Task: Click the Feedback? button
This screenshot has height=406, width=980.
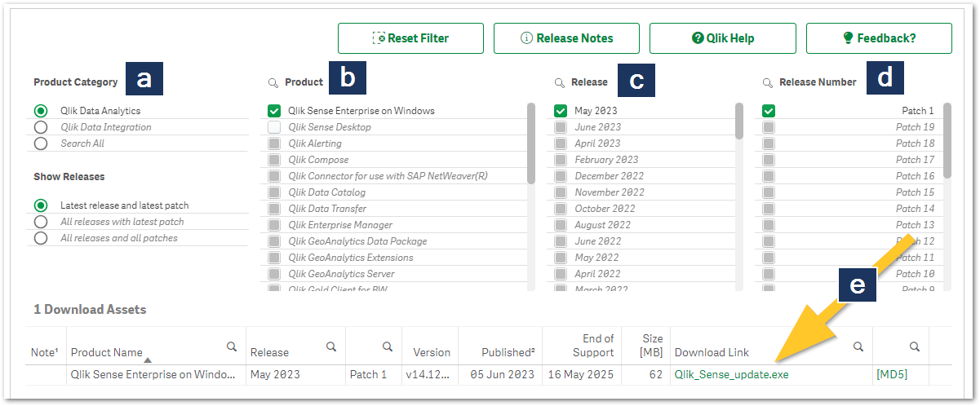Action: (879, 38)
